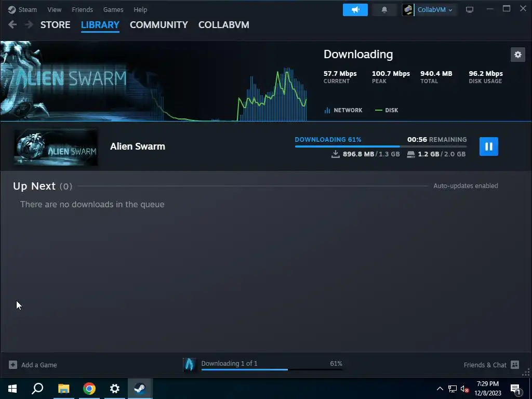
Task: Open the notifications bell
Action: point(384,10)
